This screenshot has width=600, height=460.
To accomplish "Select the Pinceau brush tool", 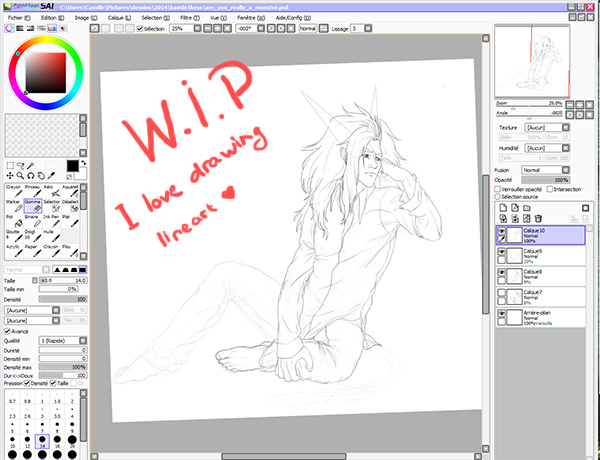I will pos(33,191).
